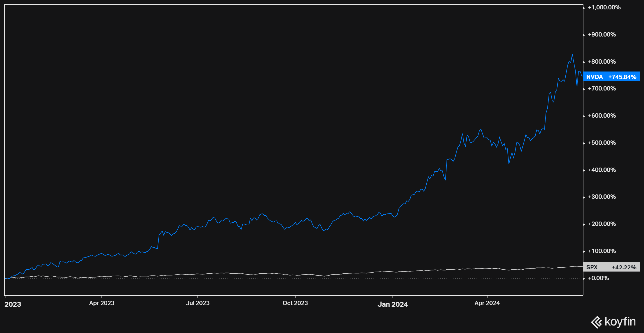Click the +300.00% axis label
Image resolution: width=644 pixels, height=333 pixels.
click(602, 197)
